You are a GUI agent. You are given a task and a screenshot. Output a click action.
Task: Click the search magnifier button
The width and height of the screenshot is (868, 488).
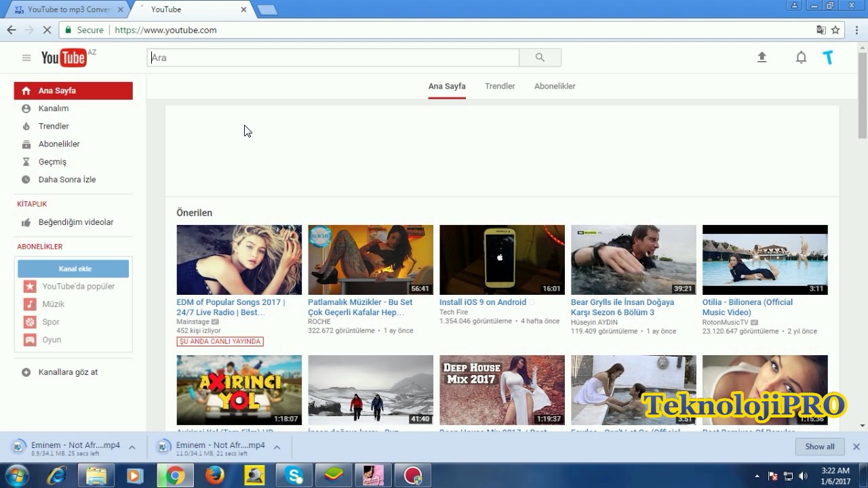click(x=540, y=58)
